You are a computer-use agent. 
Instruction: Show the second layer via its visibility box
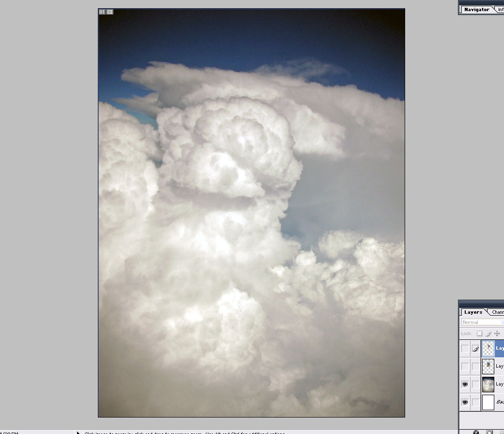465,366
